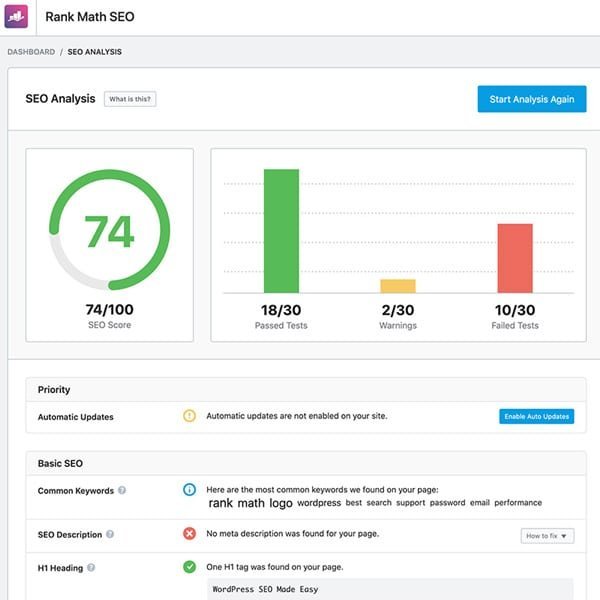Click the blue info icon for Common Keywords
The height and width of the screenshot is (600, 600).
[190, 490]
